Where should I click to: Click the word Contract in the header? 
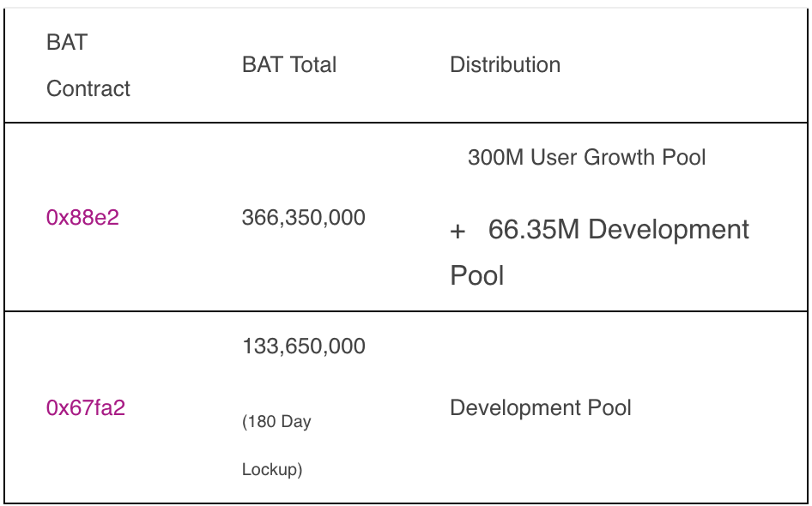[88, 88]
